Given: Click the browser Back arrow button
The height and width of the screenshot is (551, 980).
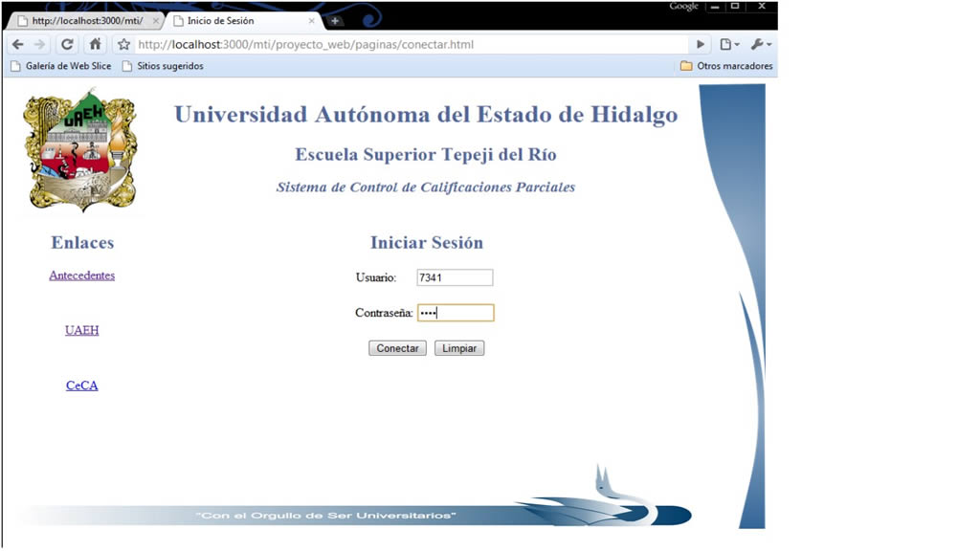Looking at the screenshot, I should (x=17, y=44).
